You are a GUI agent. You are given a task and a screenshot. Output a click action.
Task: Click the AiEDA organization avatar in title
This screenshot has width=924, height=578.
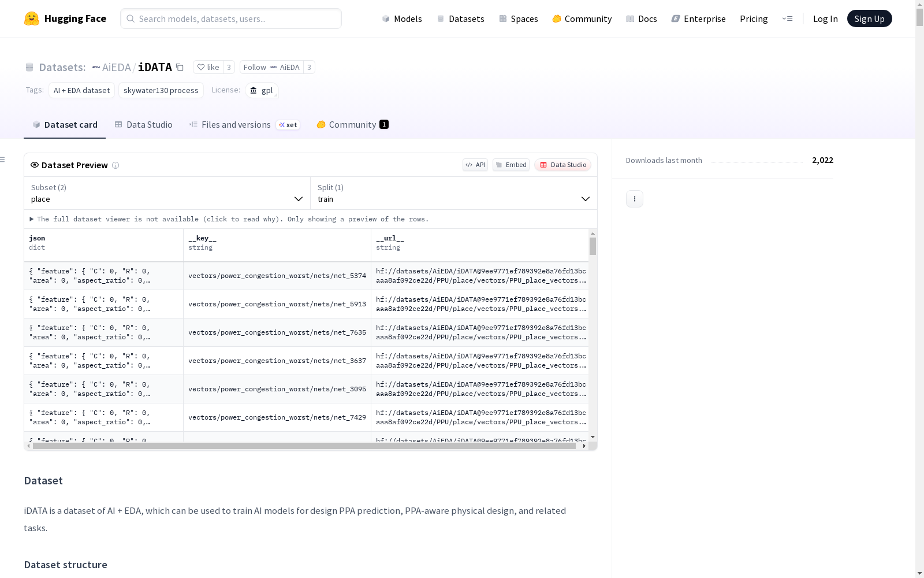(x=96, y=67)
